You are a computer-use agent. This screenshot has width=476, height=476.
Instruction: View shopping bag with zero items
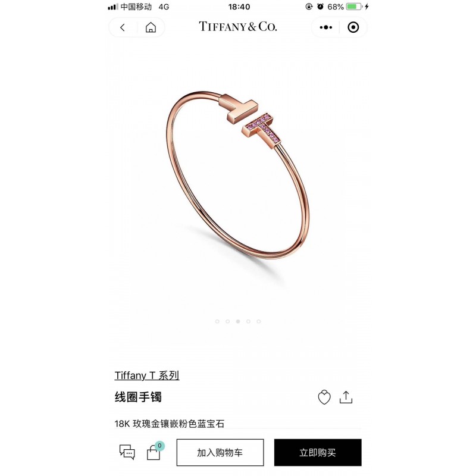point(155,452)
